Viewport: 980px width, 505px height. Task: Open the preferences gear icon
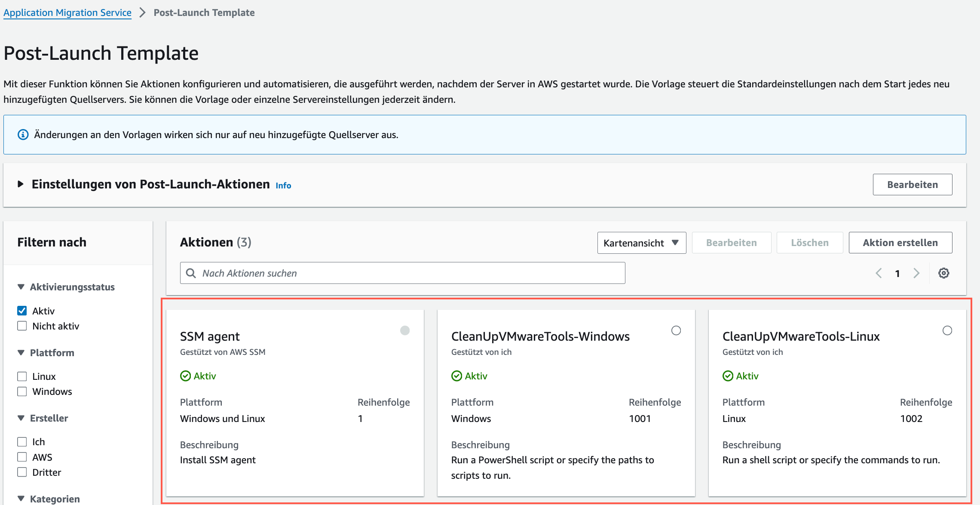pos(943,273)
